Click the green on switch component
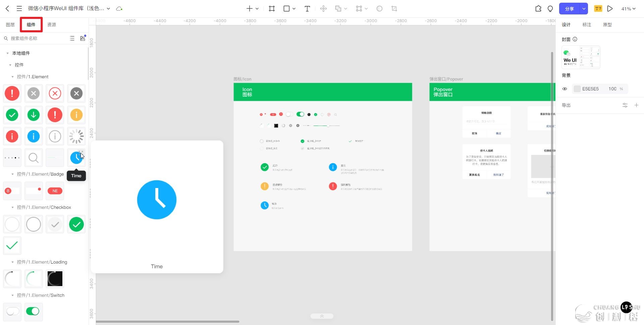Screen dimensions: 644x325 point(33,311)
